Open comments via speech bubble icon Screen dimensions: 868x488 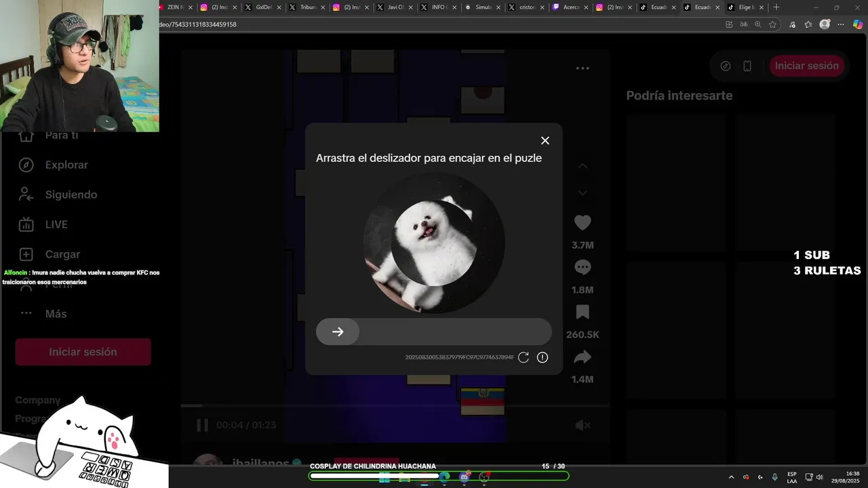pos(583,267)
